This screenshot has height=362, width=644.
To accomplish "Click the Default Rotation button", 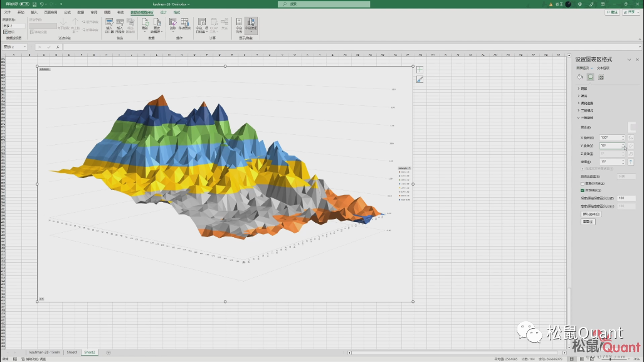I will [x=591, y=214].
